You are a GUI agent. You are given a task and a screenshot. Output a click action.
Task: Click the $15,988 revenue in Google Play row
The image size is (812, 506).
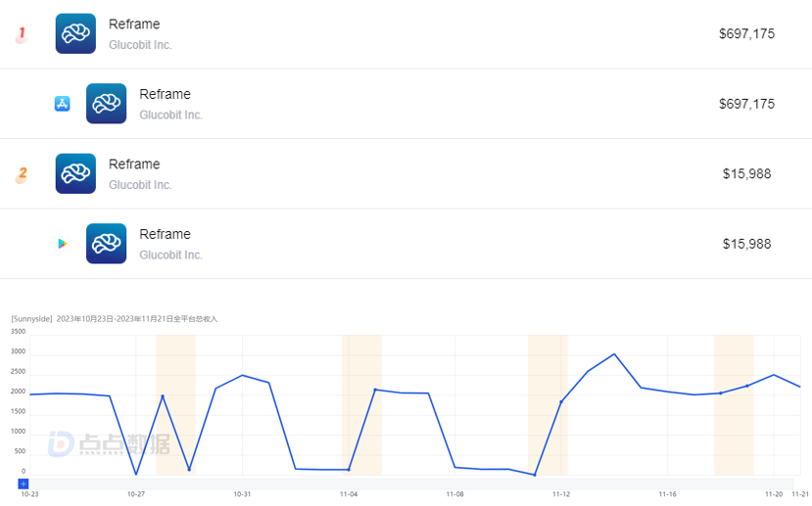[x=746, y=244]
